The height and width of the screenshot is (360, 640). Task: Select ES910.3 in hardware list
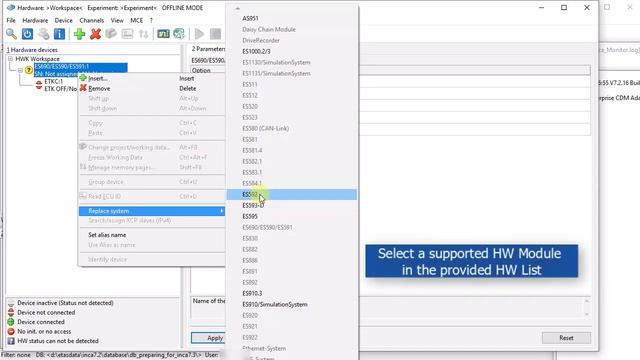pos(292,293)
